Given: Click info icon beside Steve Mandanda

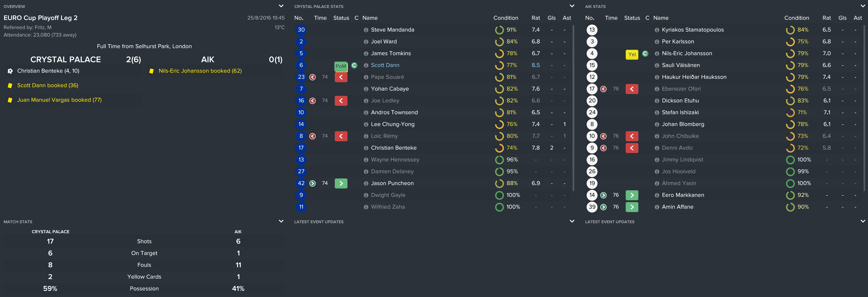Looking at the screenshot, I should [366, 30].
